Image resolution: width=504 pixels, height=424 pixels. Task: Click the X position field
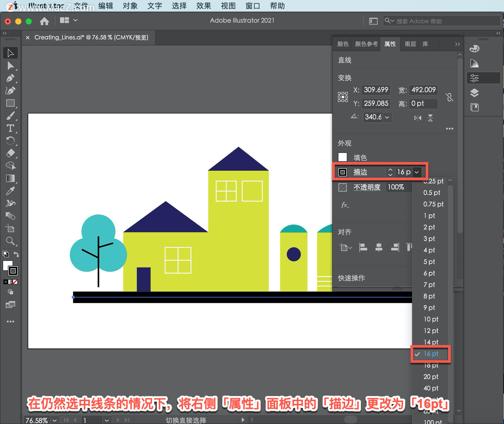click(x=376, y=90)
